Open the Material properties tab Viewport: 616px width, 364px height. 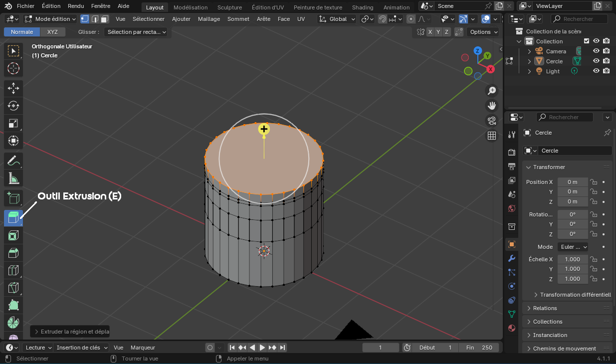tap(511, 328)
